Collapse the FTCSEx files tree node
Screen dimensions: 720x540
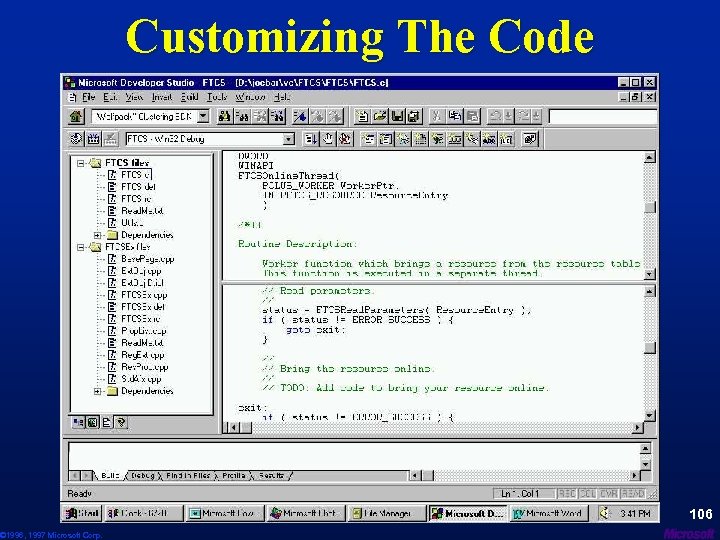click(x=81, y=247)
